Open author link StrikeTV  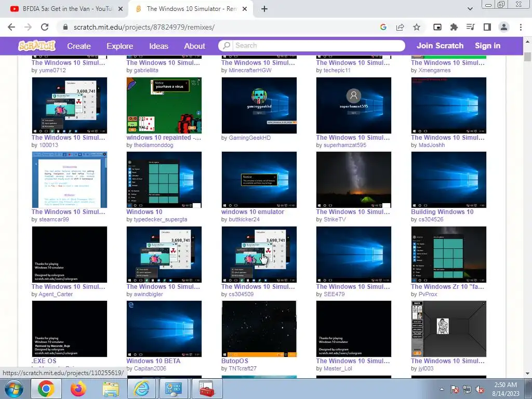335,219
